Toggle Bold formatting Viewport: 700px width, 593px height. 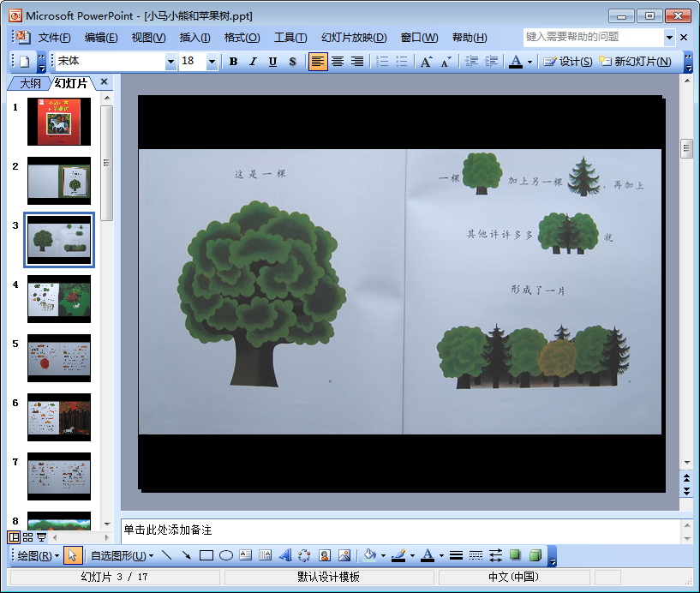(233, 62)
